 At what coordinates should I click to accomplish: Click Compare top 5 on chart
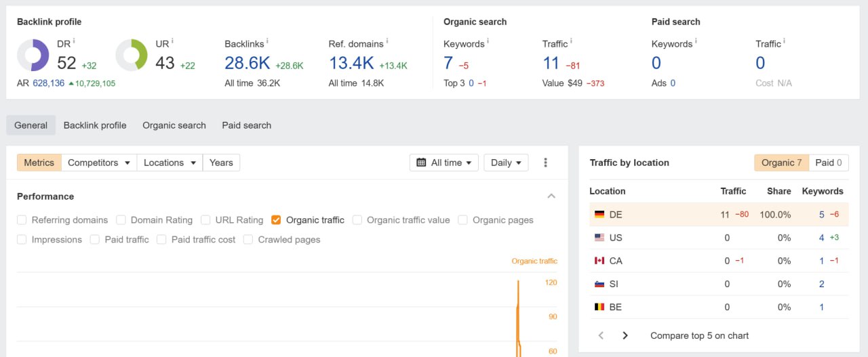[699, 335]
